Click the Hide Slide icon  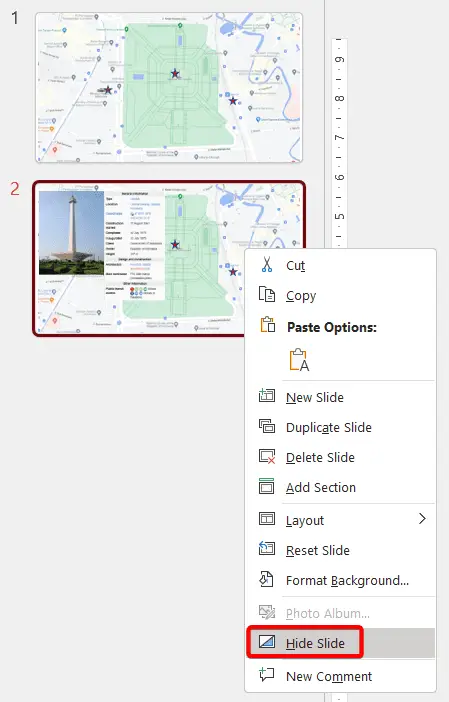[267, 642]
